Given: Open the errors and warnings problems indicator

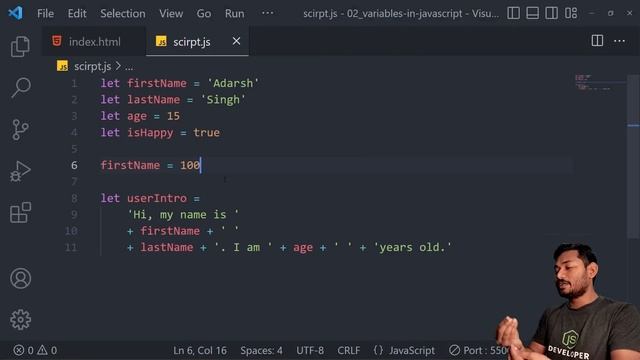Looking at the screenshot, I should tap(35, 350).
